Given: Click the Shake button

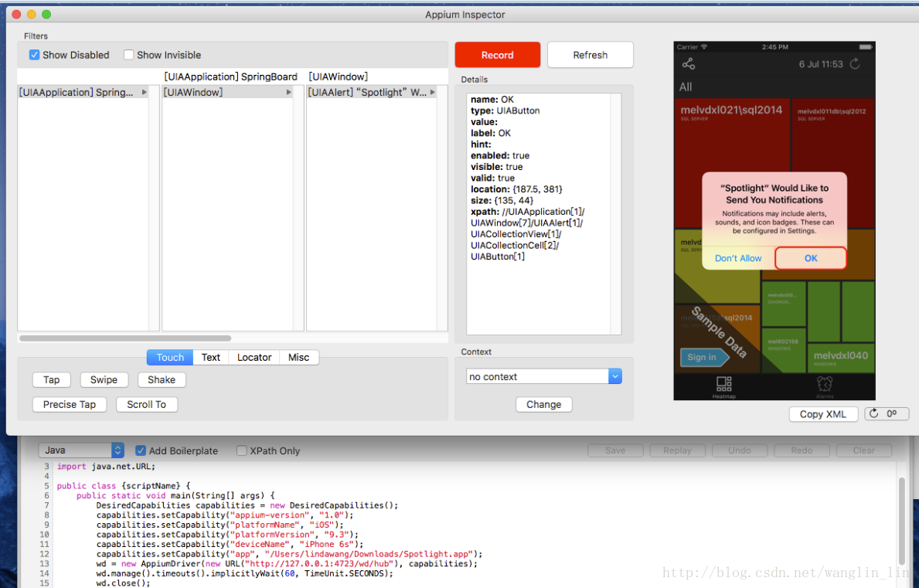Looking at the screenshot, I should pyautogui.click(x=162, y=380).
